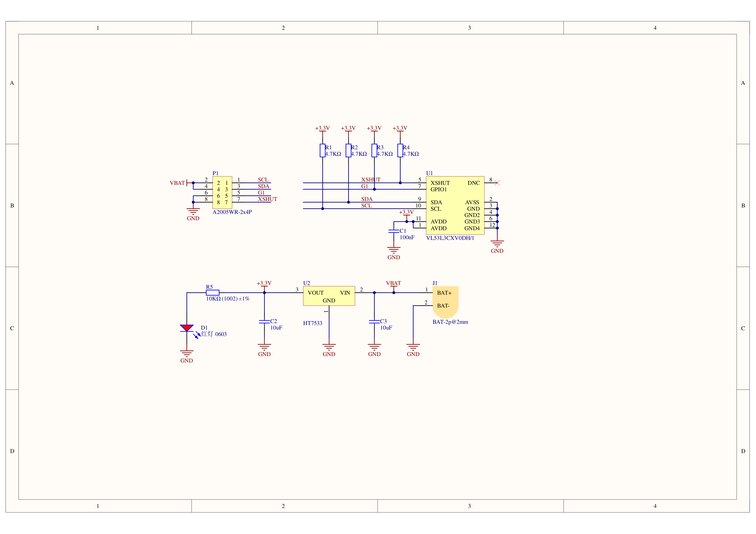Click the J1 designator label
756x534 pixels.
coord(435,283)
